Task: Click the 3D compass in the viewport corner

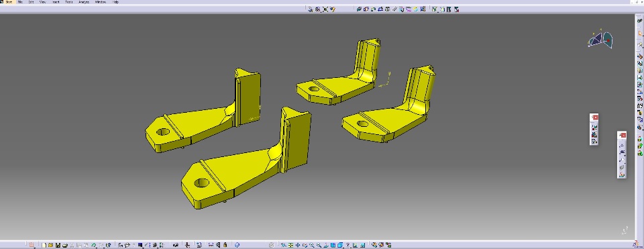Action: point(600,40)
